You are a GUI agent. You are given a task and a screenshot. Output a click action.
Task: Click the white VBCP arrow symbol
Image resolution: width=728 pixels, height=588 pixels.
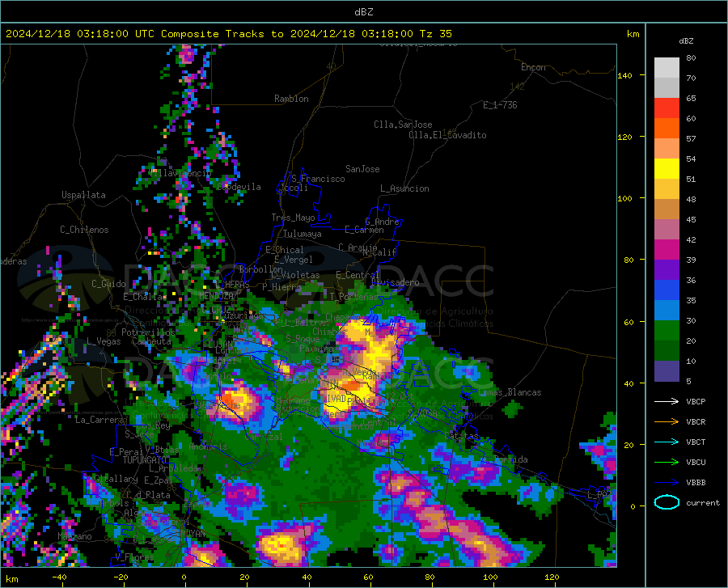point(667,401)
